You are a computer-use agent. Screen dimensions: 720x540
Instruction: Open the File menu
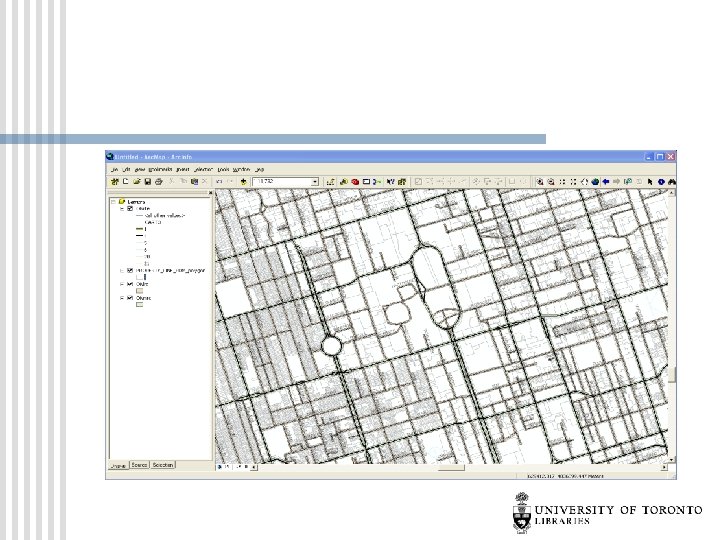pyautogui.click(x=115, y=169)
